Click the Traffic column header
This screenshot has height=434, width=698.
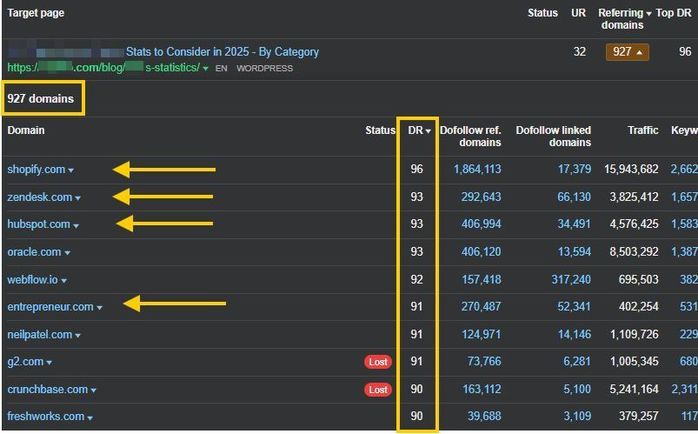[643, 130]
